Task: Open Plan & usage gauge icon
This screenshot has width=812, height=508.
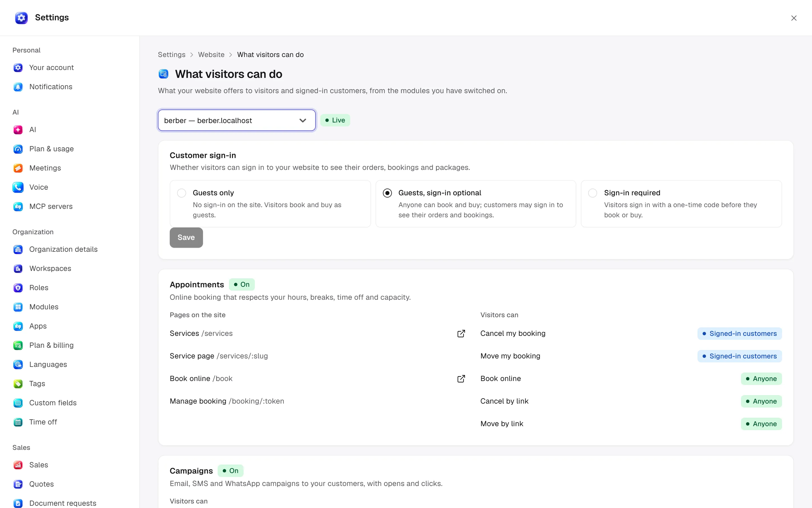Action: (x=18, y=149)
